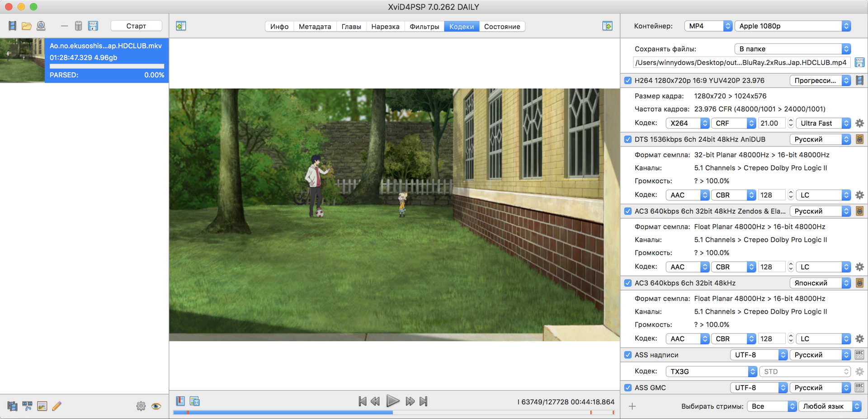
Task: Click the speaker icon on the DTS AniDUB row
Action: tap(859, 139)
